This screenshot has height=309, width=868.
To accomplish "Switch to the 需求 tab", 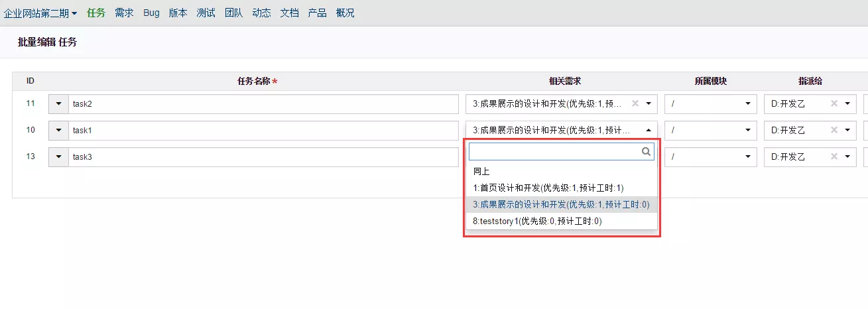I will (124, 13).
